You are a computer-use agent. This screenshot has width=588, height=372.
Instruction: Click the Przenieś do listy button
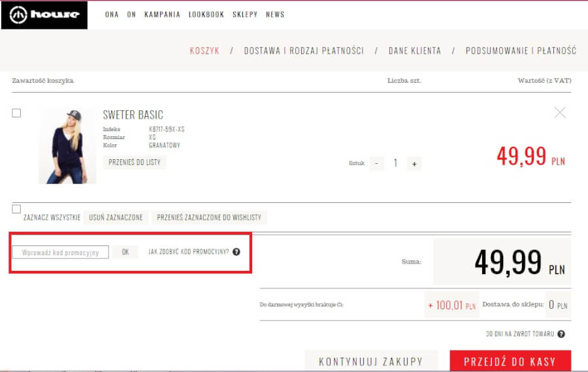click(x=135, y=163)
